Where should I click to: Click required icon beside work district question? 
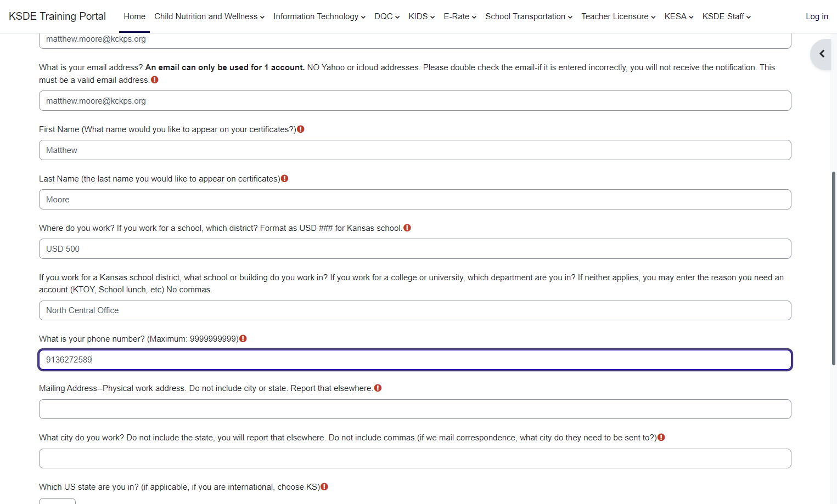[407, 228]
